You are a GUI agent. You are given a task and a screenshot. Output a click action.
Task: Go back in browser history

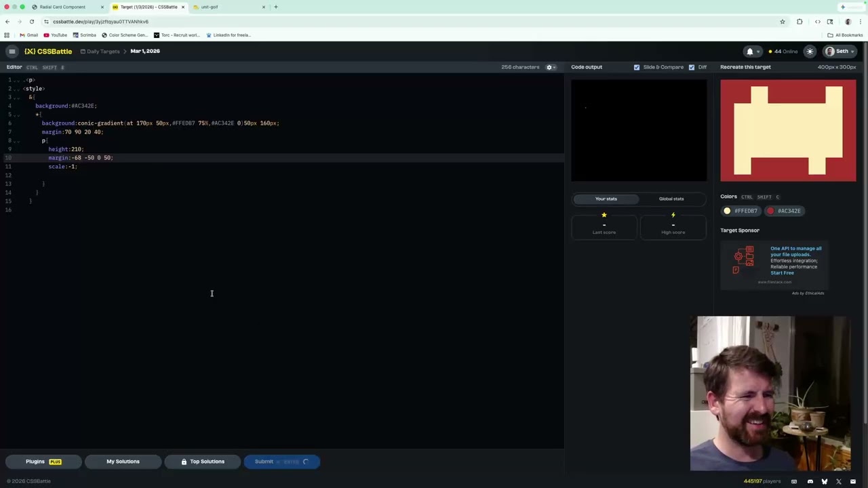click(7, 22)
